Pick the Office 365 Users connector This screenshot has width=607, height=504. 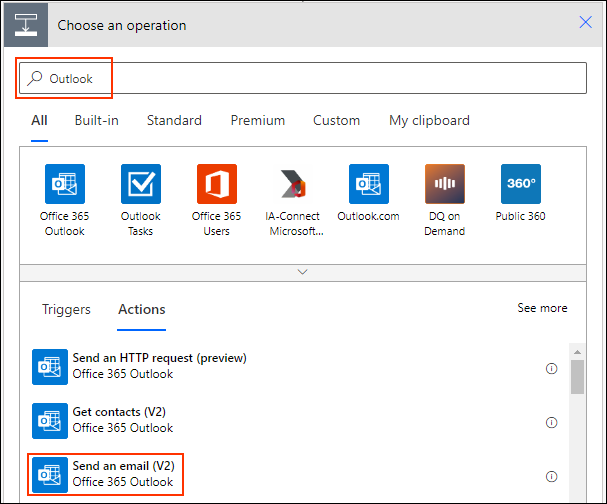pyautogui.click(x=216, y=185)
